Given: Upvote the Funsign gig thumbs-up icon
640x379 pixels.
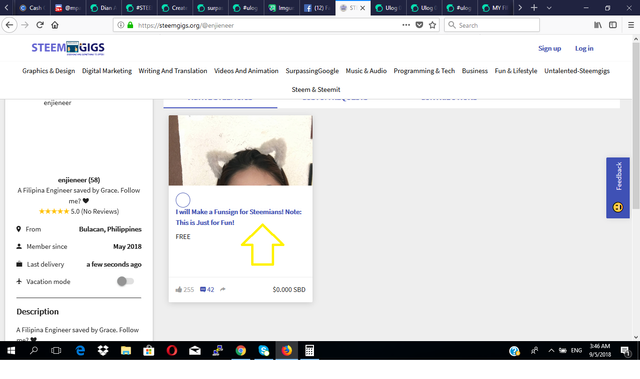Looking at the screenshot, I should [x=178, y=289].
